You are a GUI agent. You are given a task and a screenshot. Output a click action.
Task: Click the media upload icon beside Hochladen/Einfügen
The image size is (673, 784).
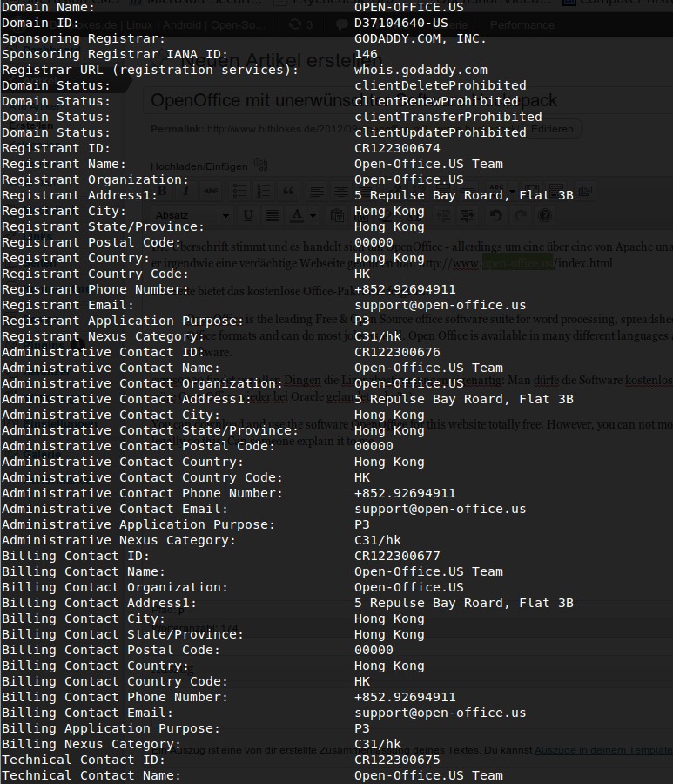click(260, 165)
